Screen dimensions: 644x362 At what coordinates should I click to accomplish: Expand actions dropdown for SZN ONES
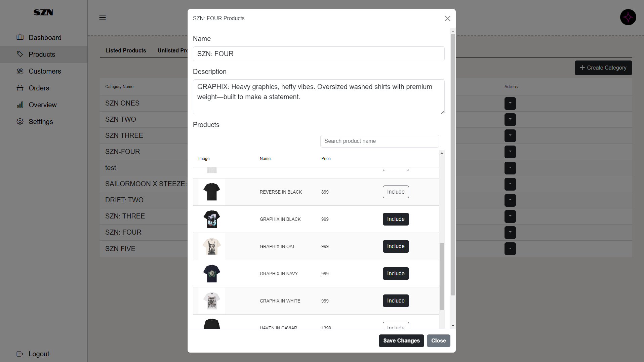click(x=510, y=103)
